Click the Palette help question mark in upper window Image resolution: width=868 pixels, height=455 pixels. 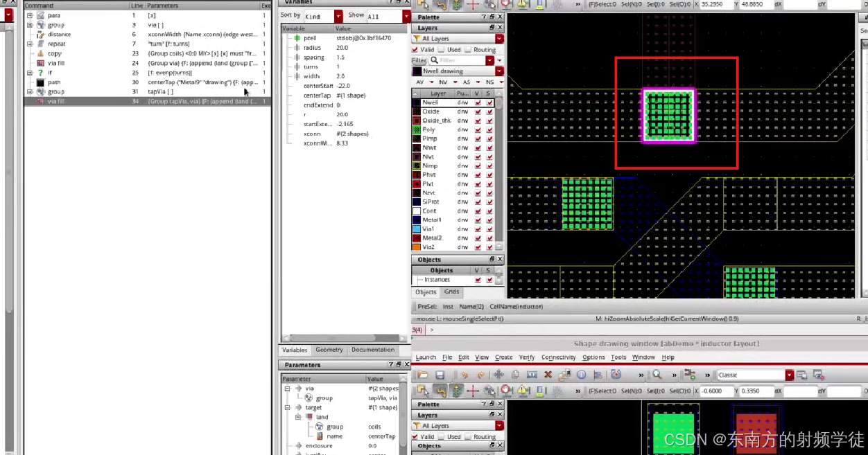[485, 17]
